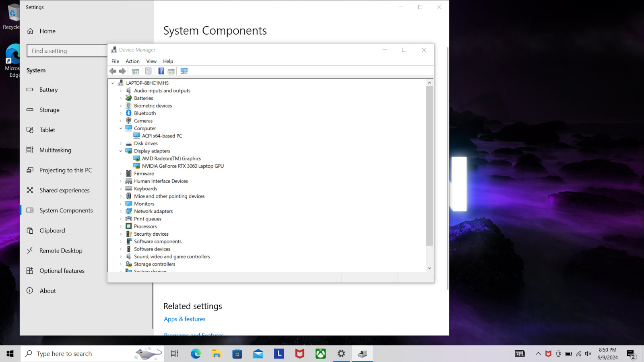
Task: Open Microsoft Edge from the taskbar
Action: (x=196, y=354)
